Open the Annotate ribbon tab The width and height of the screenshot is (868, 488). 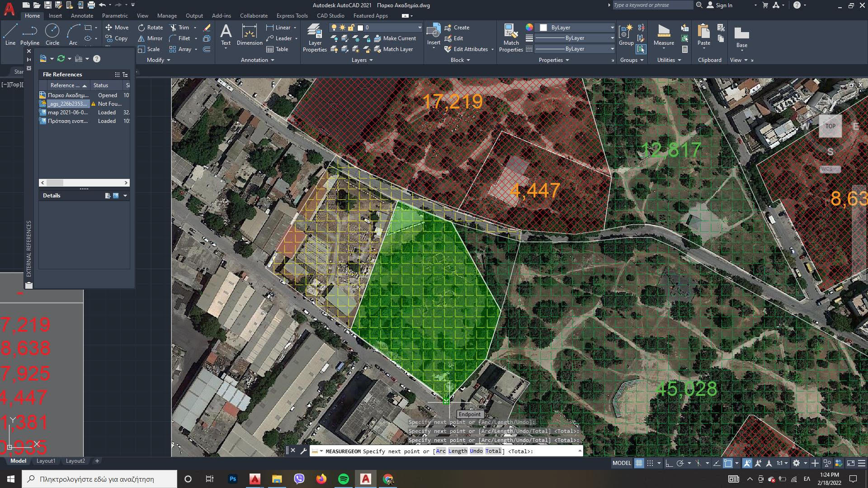coord(82,16)
